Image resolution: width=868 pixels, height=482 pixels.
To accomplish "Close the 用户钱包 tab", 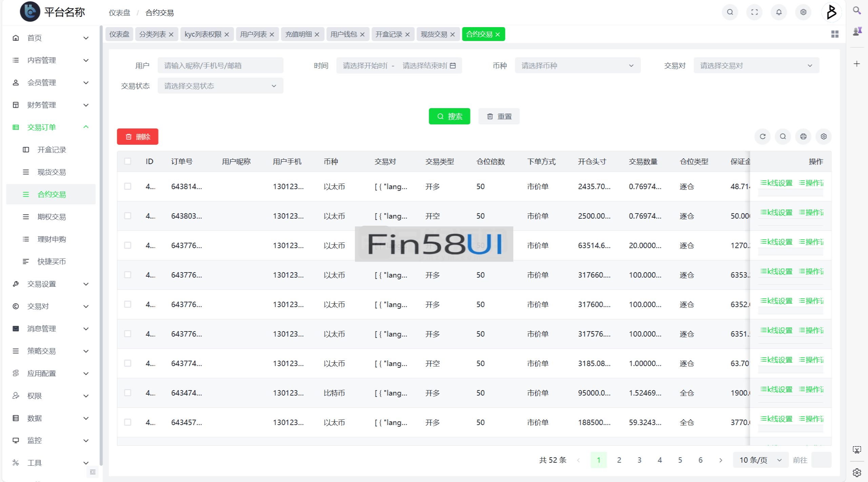I will pos(362,35).
